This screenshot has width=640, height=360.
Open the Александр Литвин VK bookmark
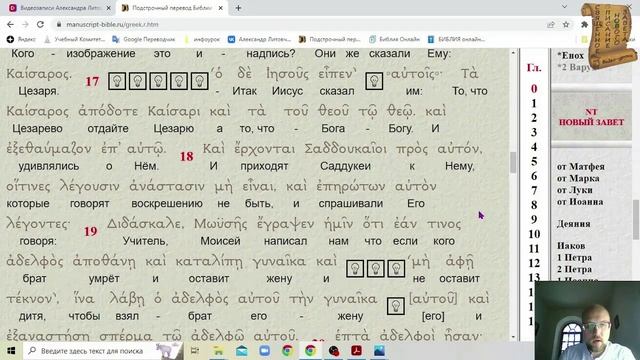click(260, 39)
